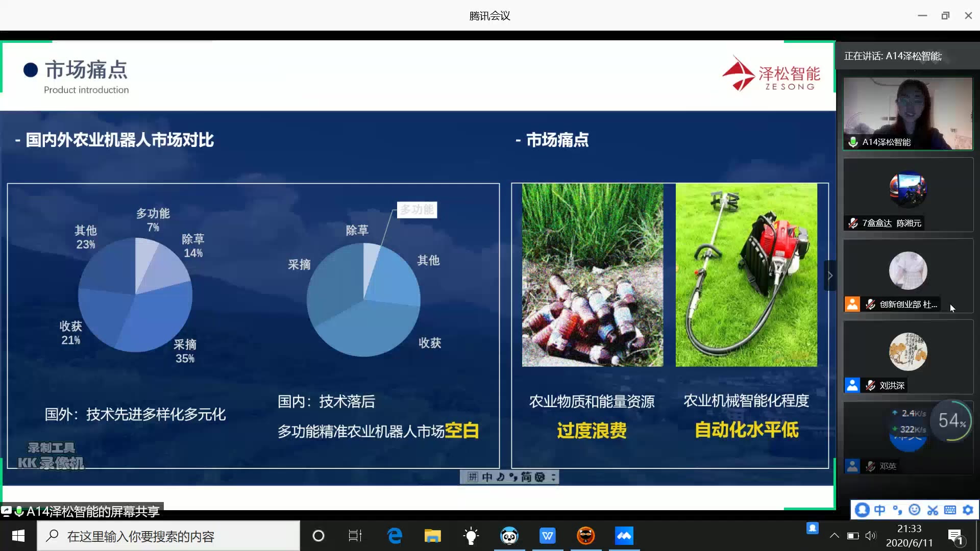Focus the taskbar search box
Image resolution: width=980 pixels, height=551 pixels.
pos(168,536)
